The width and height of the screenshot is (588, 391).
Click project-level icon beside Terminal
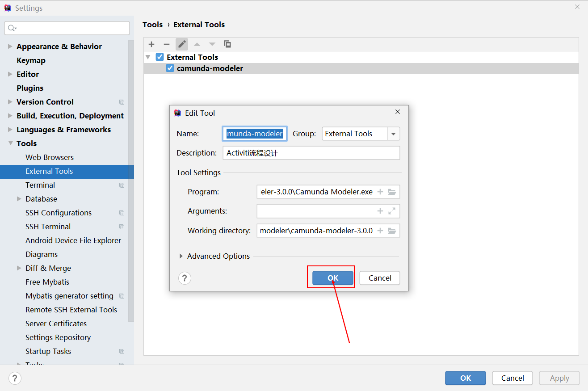122,185
